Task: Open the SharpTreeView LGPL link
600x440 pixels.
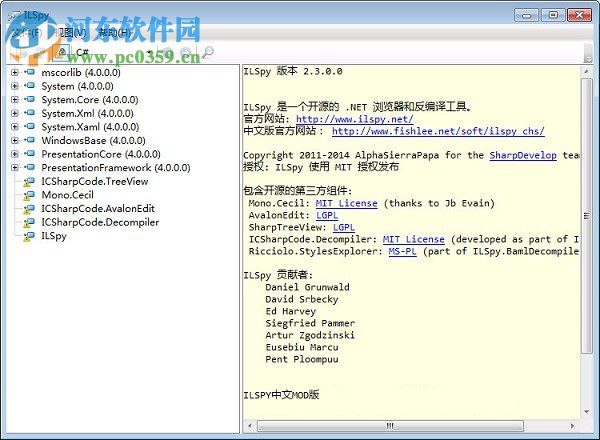Action: click(x=344, y=227)
